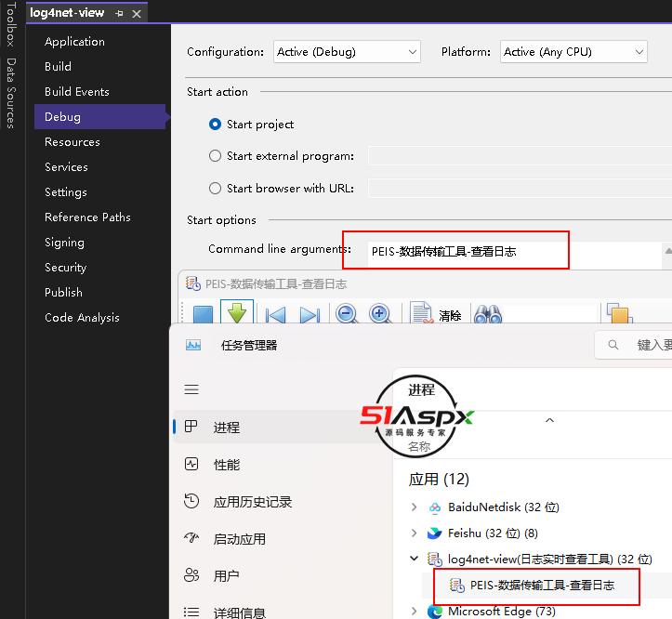Click the BaiduNetdisk app icon
Screen dimensions: 672x619
coord(435,507)
